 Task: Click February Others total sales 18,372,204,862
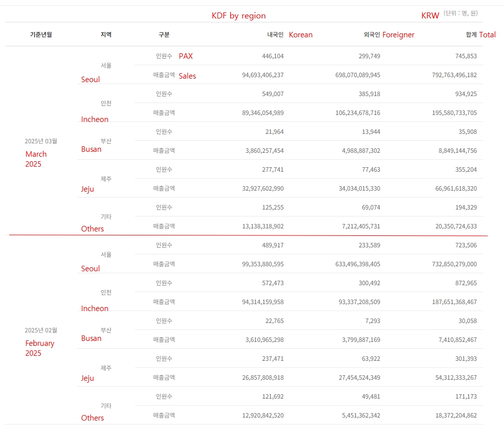click(456, 415)
